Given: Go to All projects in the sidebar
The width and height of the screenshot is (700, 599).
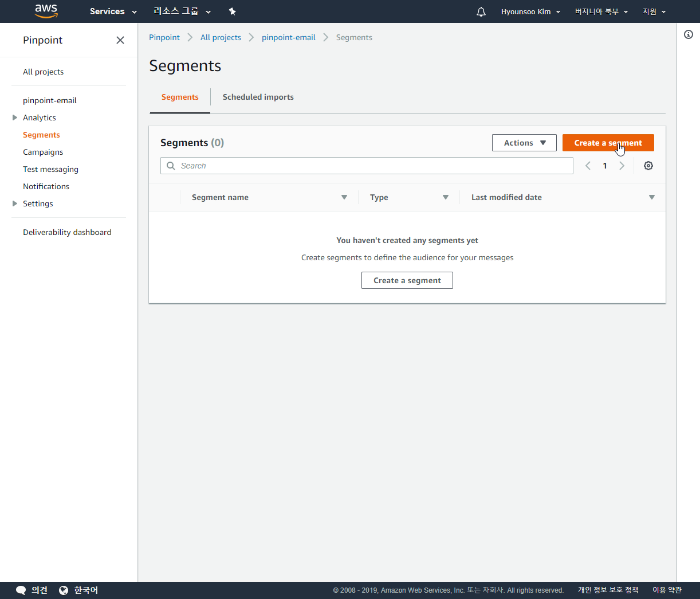Looking at the screenshot, I should coord(43,72).
